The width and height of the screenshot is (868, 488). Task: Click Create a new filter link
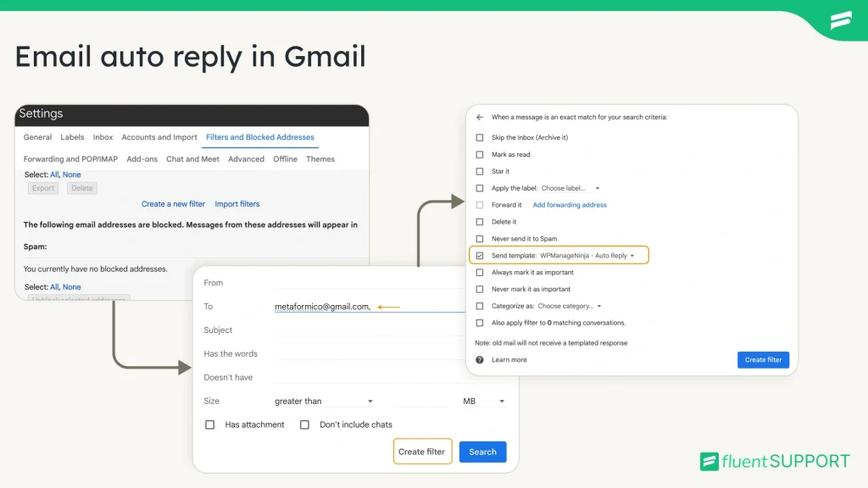point(173,203)
